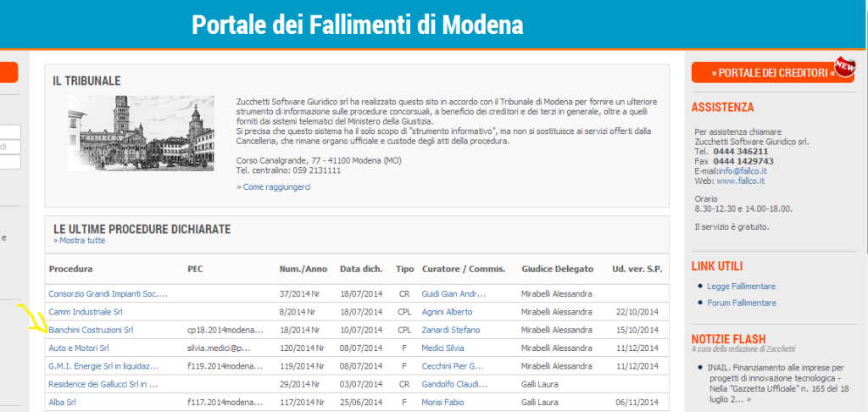The image size is (868, 412).
Task: Select curator Morisi Fabio
Action: (442, 403)
